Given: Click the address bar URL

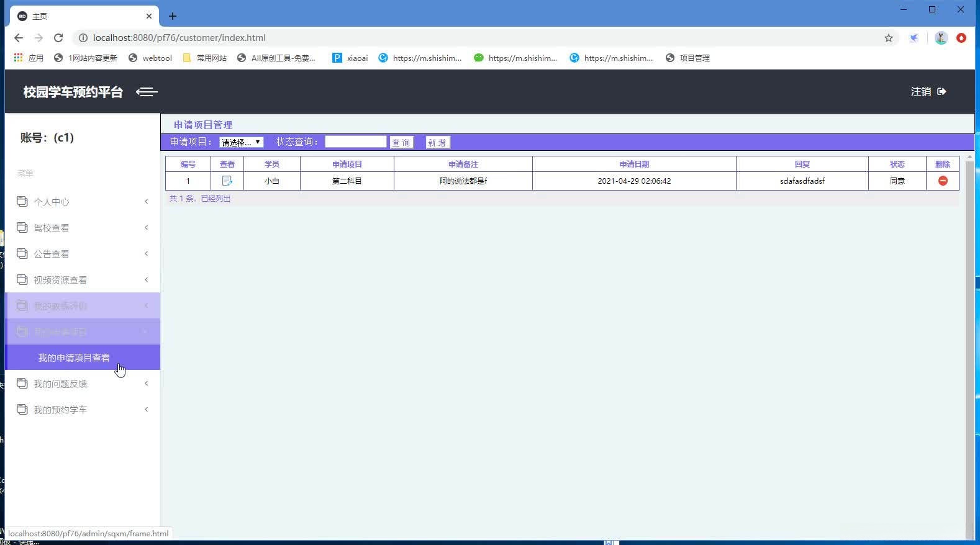Looking at the screenshot, I should 179,38.
